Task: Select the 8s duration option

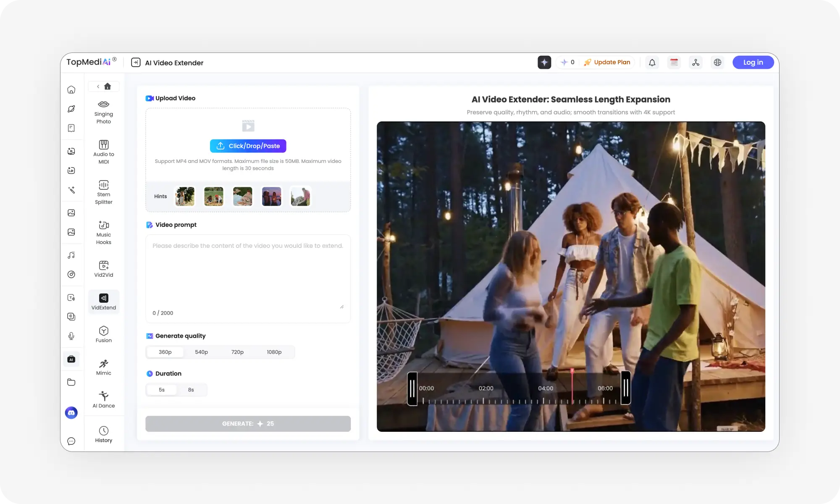Action: [191, 390]
